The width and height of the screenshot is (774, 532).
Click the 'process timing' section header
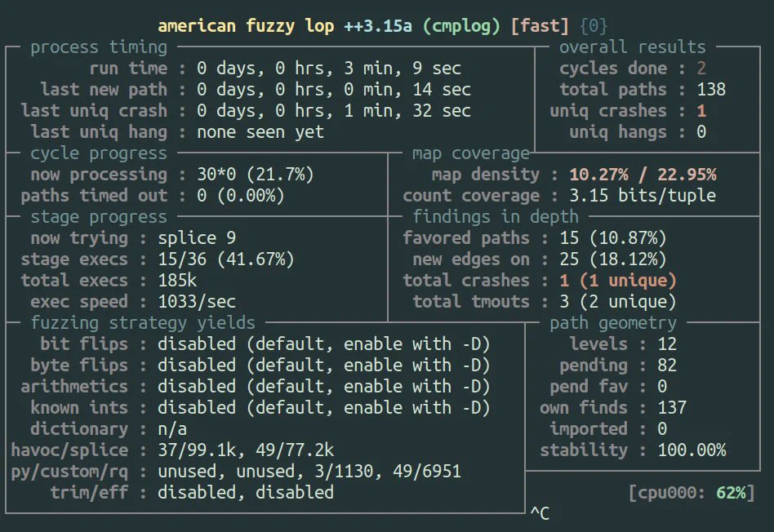tap(99, 47)
